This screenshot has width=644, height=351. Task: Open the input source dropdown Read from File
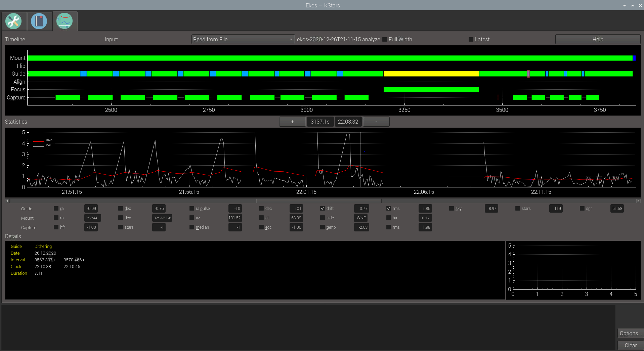tap(243, 39)
